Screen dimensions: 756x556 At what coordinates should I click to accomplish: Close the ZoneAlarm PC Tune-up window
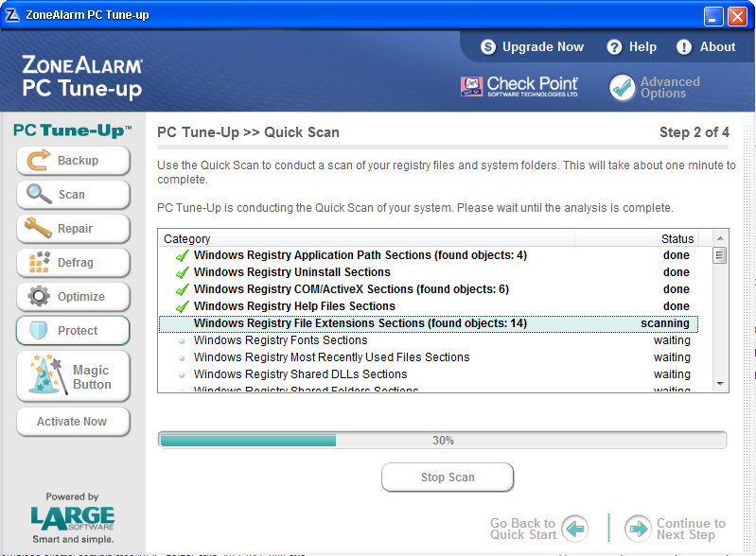click(737, 16)
